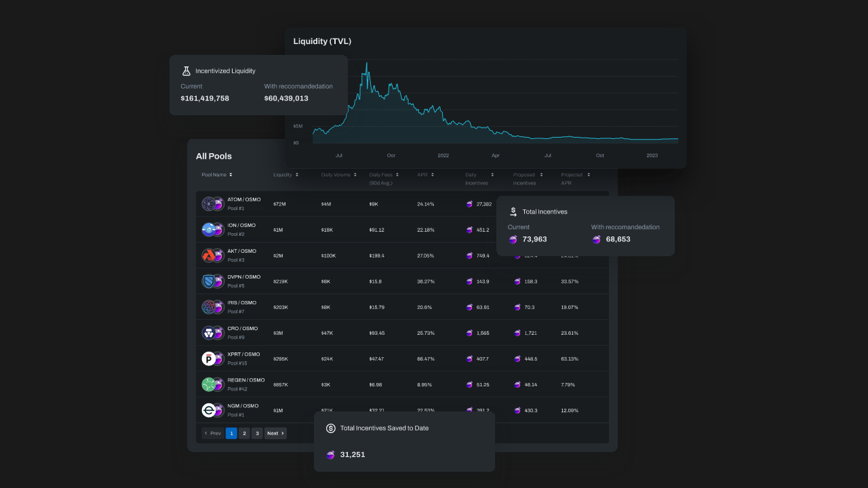Go to page 3 of pools
The width and height of the screenshot is (868, 488).
click(257, 433)
